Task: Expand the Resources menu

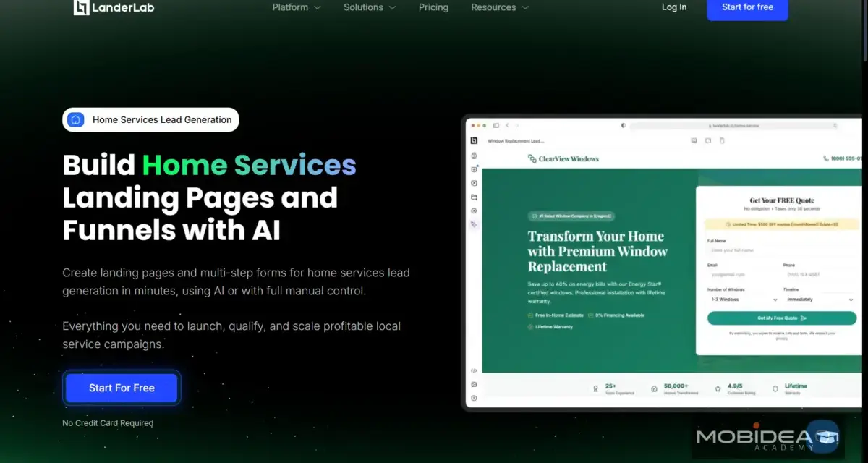Action: coord(500,7)
